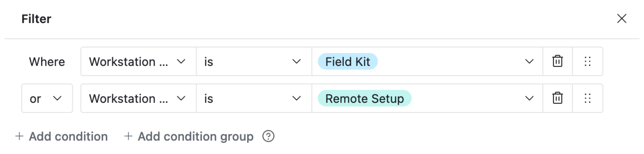
Task: Grab the drag handle of Field Kit row
Action: (x=587, y=61)
